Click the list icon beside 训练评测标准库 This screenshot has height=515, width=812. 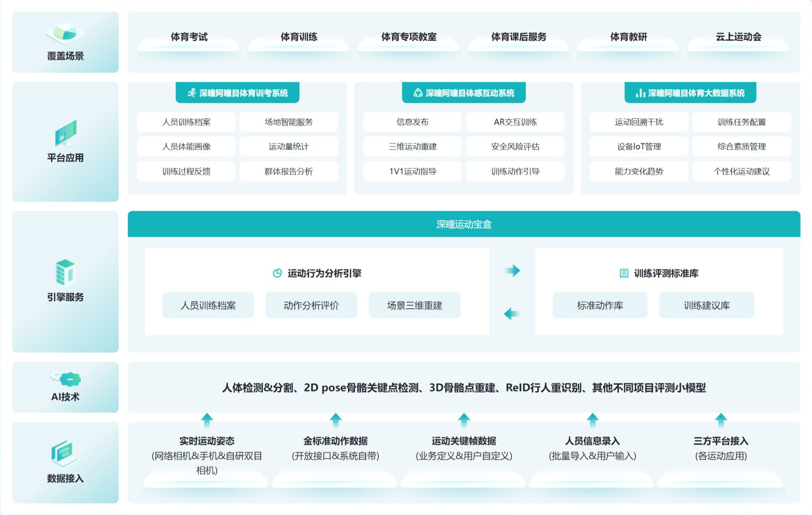(624, 273)
